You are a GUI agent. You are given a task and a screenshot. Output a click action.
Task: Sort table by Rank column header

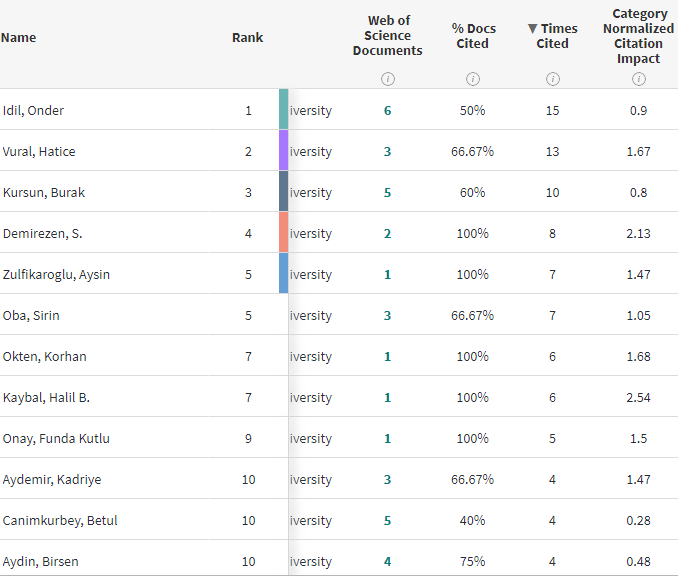click(248, 38)
